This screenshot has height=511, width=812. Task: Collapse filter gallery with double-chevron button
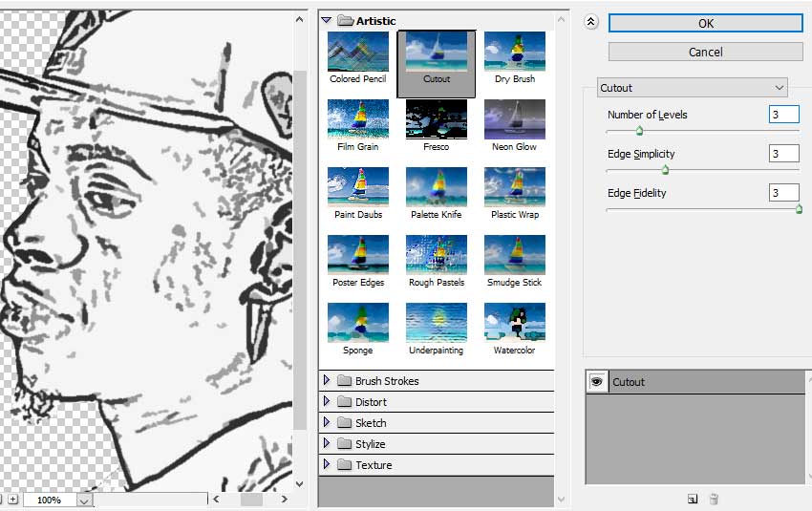click(591, 22)
